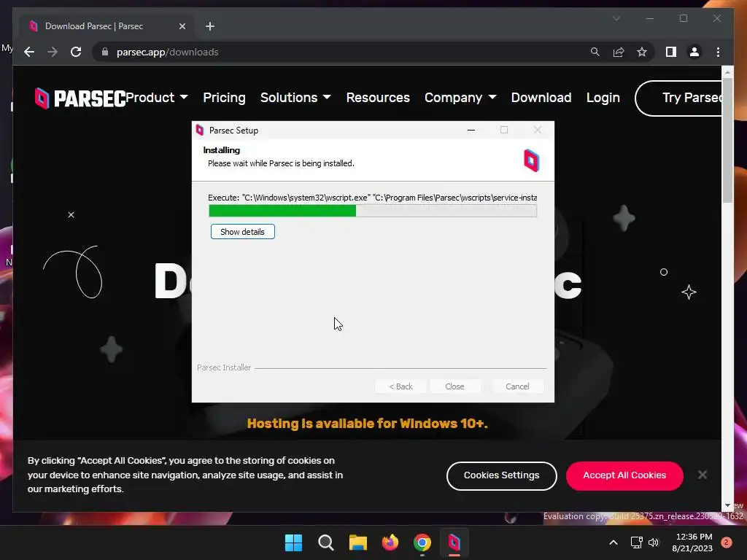Click the Parsec installer taskbar icon
The width and height of the screenshot is (747, 560).
pyautogui.click(x=454, y=542)
